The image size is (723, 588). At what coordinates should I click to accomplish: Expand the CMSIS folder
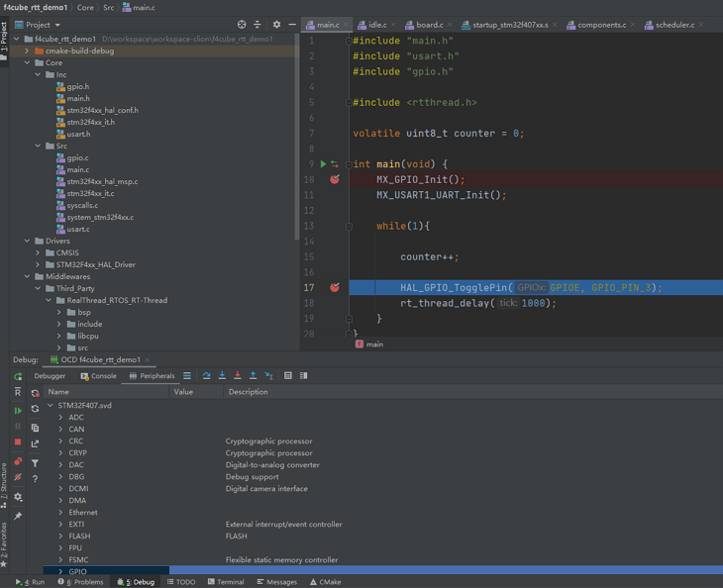(x=38, y=253)
